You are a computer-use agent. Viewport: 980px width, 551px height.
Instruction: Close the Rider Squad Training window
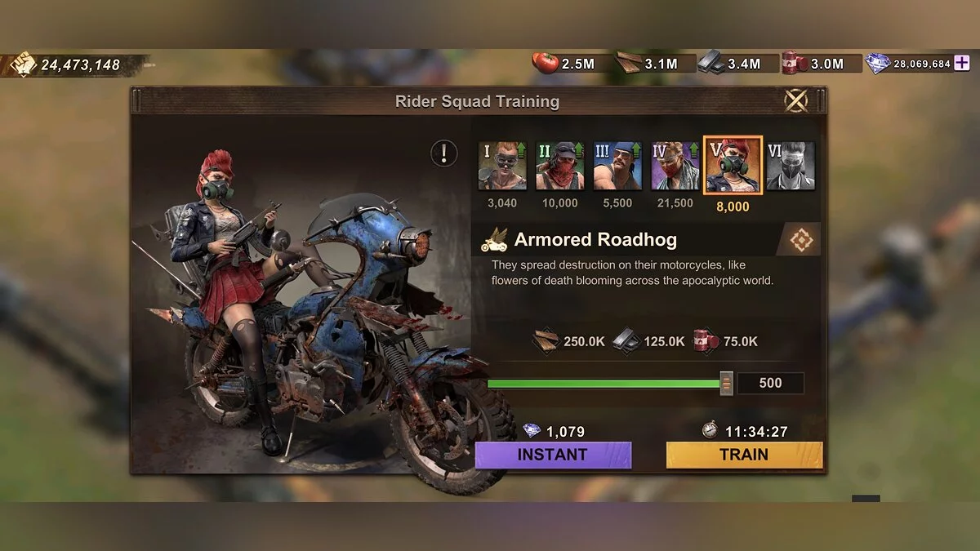coord(796,100)
